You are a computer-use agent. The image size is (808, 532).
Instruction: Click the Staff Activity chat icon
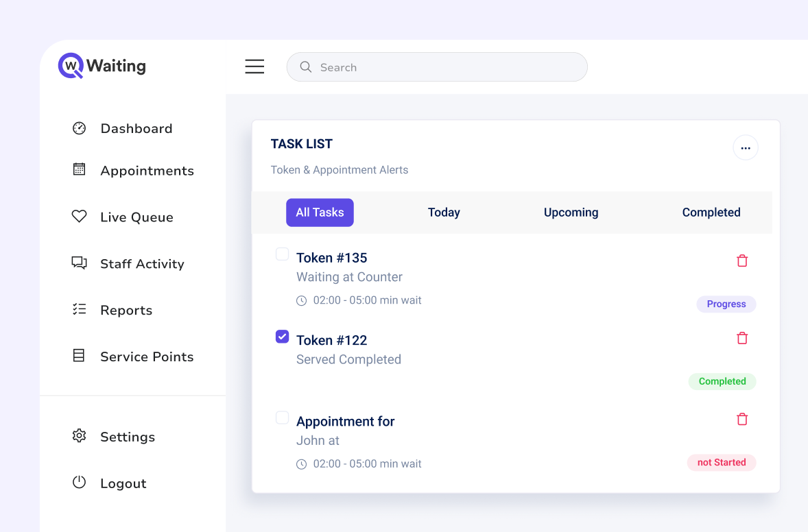80,263
